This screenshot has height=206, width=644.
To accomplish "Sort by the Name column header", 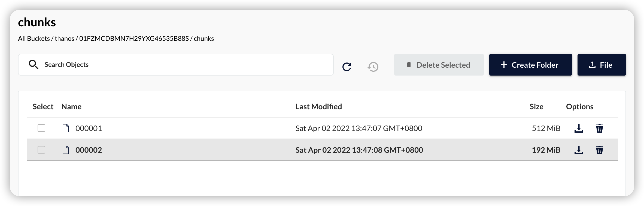I will tap(71, 107).
